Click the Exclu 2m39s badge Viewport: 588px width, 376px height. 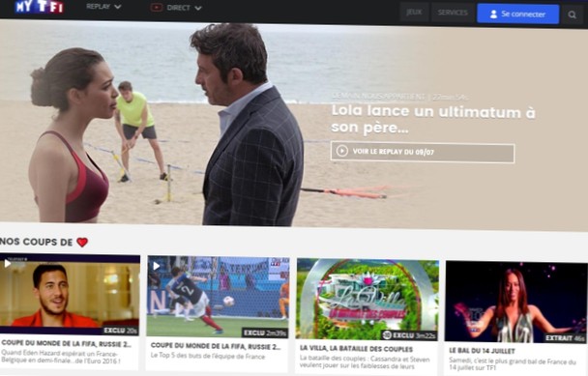[265, 333]
